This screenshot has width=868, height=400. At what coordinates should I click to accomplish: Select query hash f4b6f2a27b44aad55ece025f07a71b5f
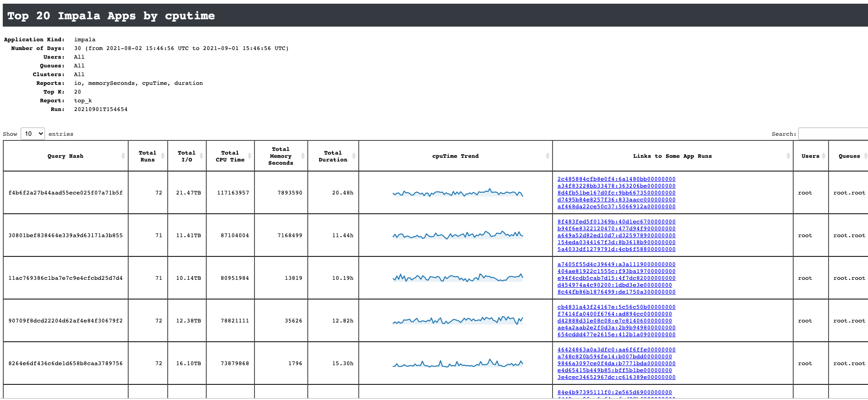coord(66,193)
